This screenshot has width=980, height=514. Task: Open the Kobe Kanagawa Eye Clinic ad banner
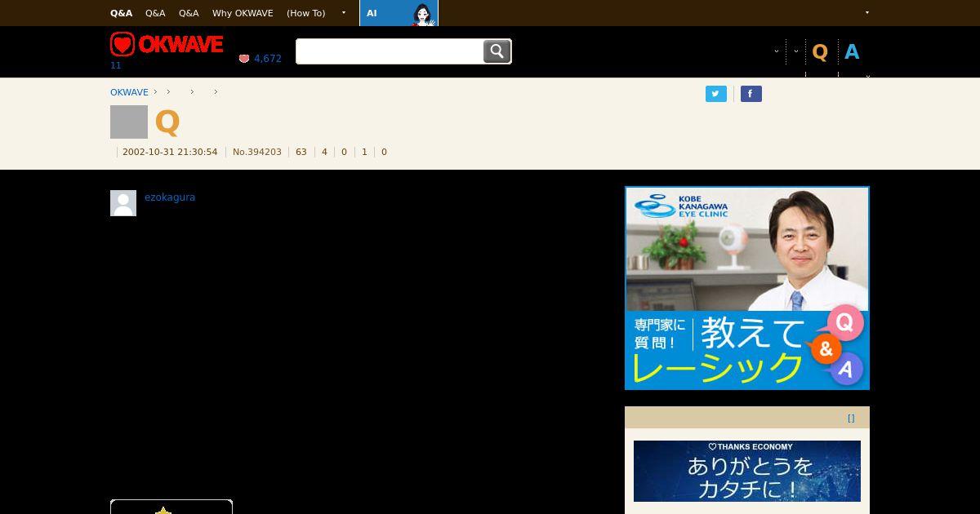(747, 288)
